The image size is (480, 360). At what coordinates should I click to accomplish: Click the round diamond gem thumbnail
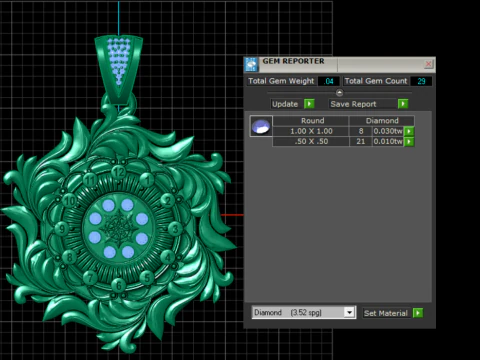(261, 126)
